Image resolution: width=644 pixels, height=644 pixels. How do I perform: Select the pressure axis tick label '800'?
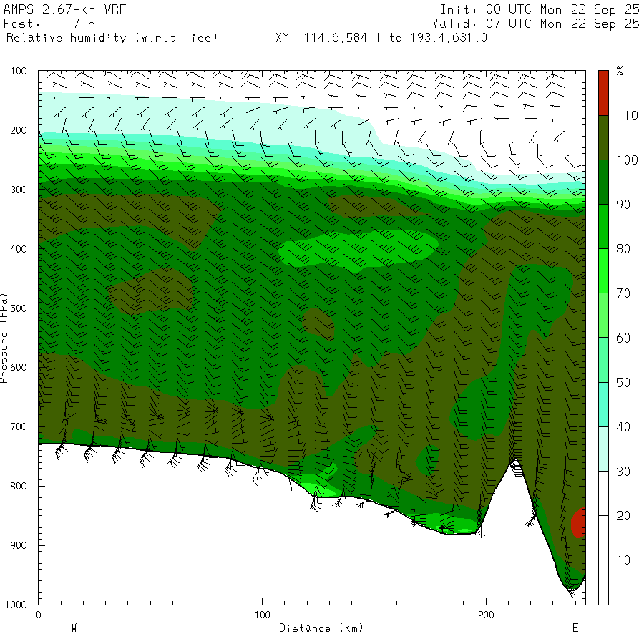coord(19,487)
